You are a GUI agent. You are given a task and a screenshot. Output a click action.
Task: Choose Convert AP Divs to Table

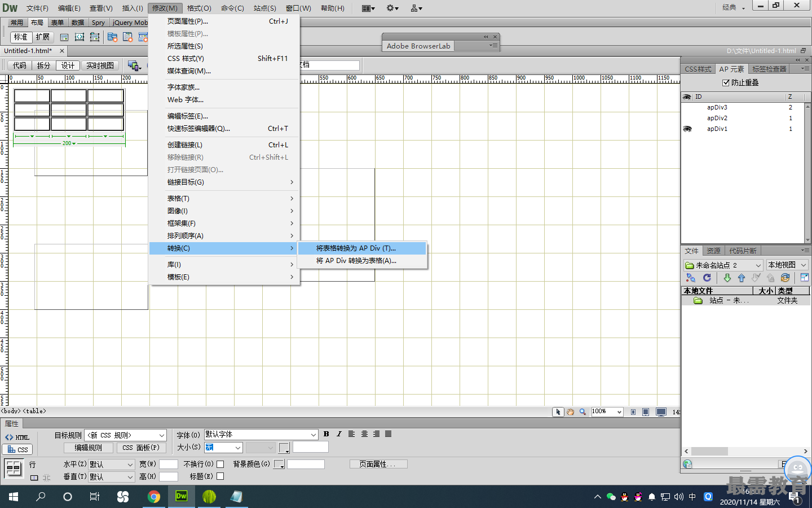click(362, 261)
